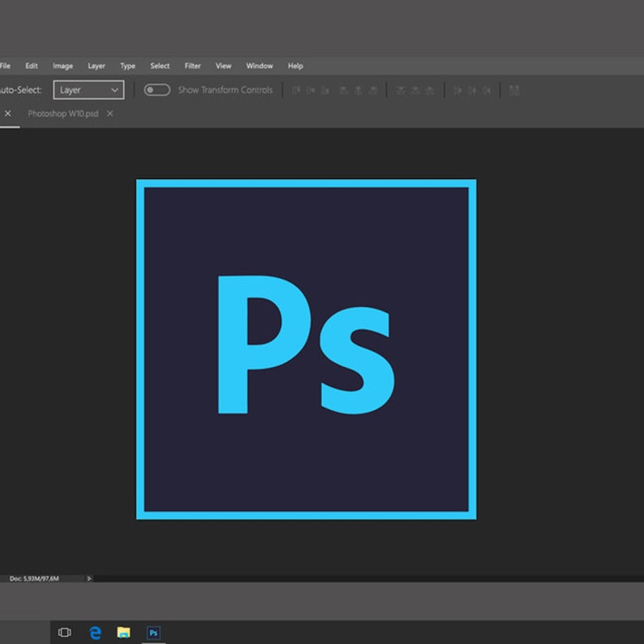Click the Align vertical centers icon
Image resolution: width=644 pixels, height=644 pixels.
point(311,90)
